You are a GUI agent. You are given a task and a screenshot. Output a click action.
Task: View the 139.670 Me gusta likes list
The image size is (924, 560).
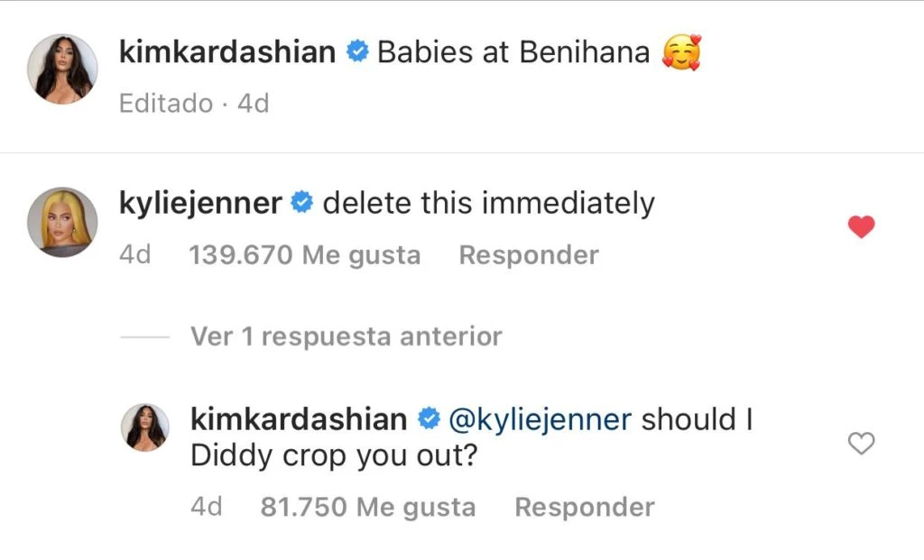(x=304, y=255)
